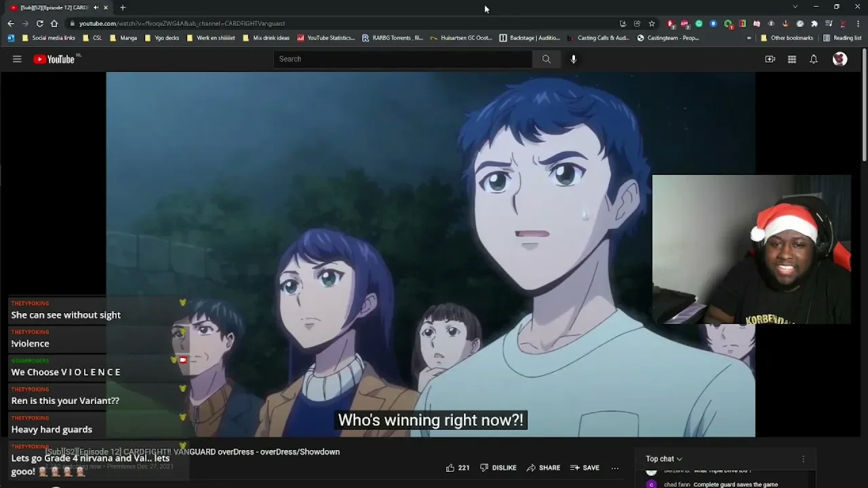Image resolution: width=868 pixels, height=488 pixels.
Task: Open more actions ellipsis beside SAVE
Action: [615, 468]
